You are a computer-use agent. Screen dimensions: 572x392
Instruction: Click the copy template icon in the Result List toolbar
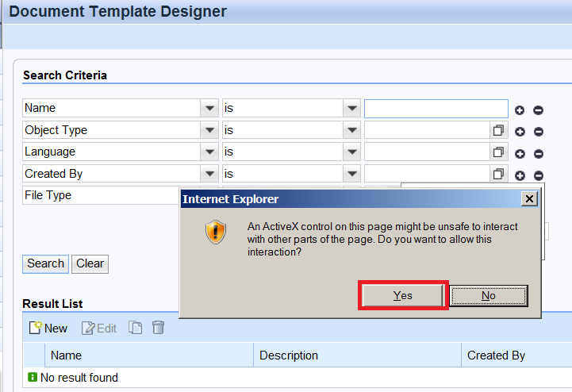[136, 328]
